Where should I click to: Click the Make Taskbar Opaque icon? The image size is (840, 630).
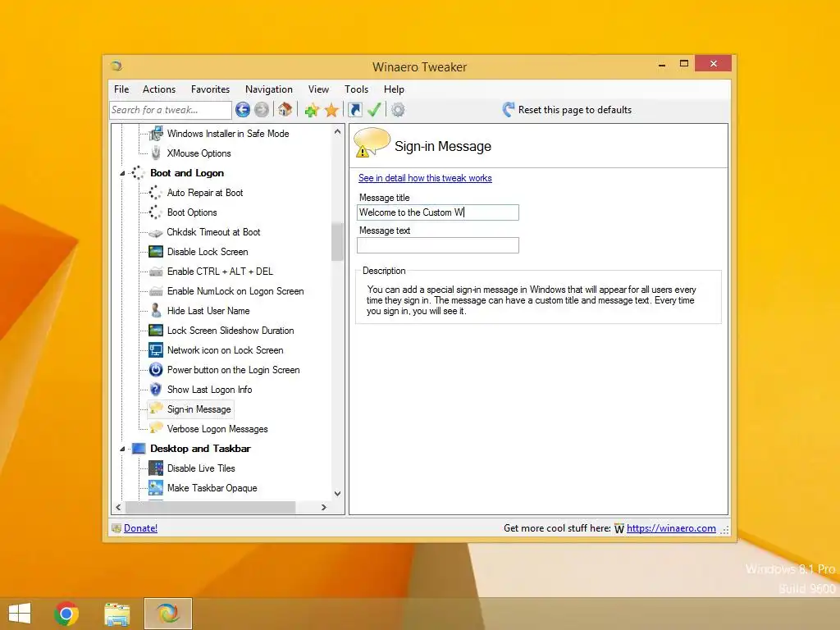(x=156, y=488)
